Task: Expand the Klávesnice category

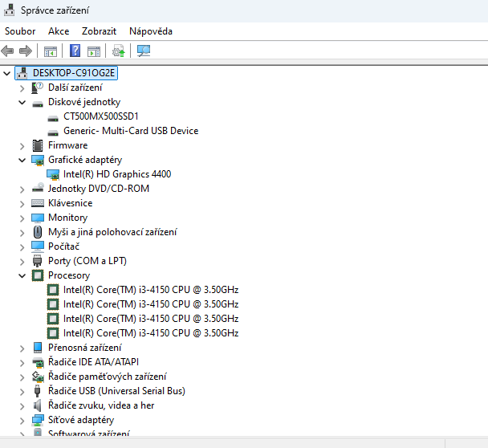Action: click(x=22, y=204)
